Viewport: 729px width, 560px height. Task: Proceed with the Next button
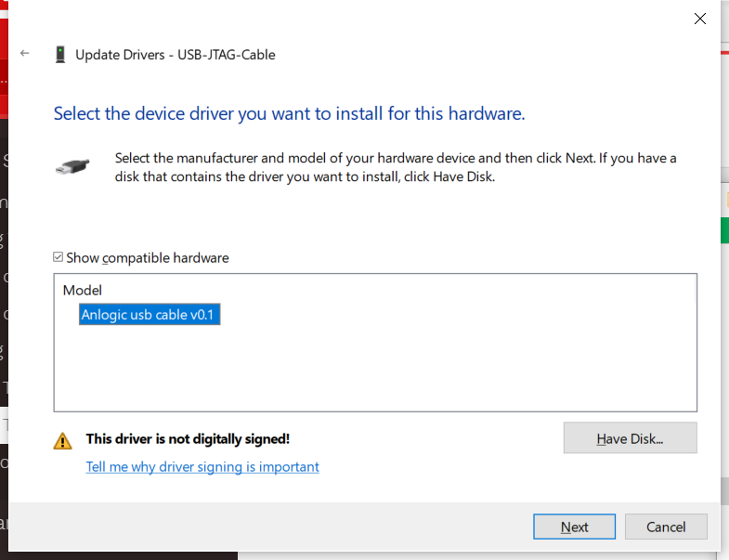tap(574, 527)
